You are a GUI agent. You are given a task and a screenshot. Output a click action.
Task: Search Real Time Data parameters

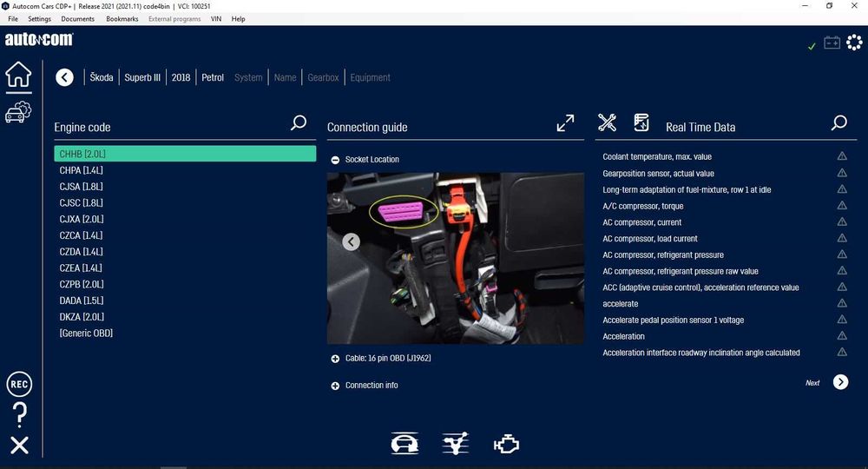[839, 122]
